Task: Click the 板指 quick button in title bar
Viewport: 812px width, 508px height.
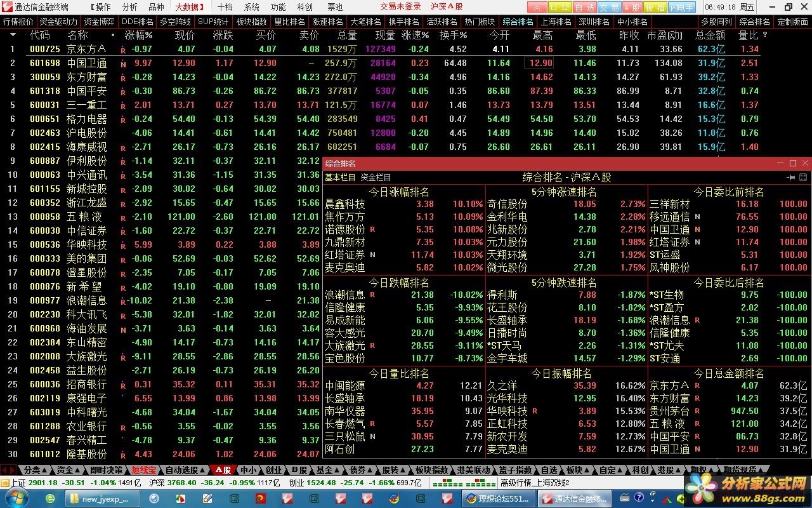Action: [655, 7]
